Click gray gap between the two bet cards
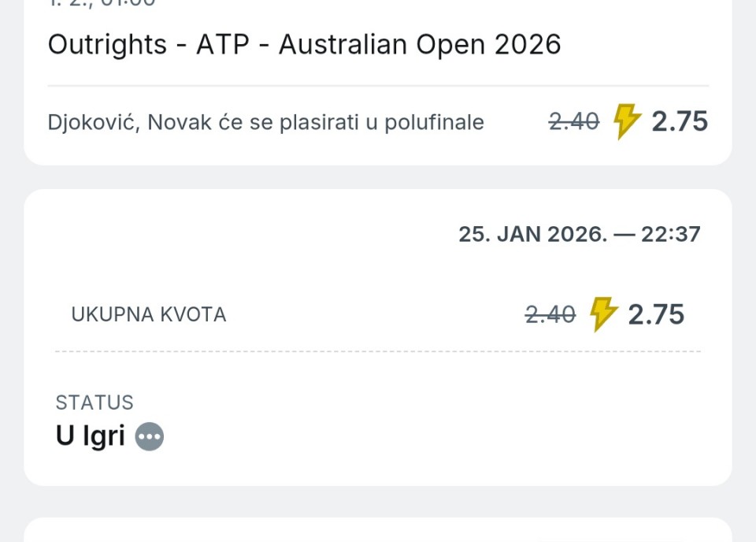 tap(378, 177)
